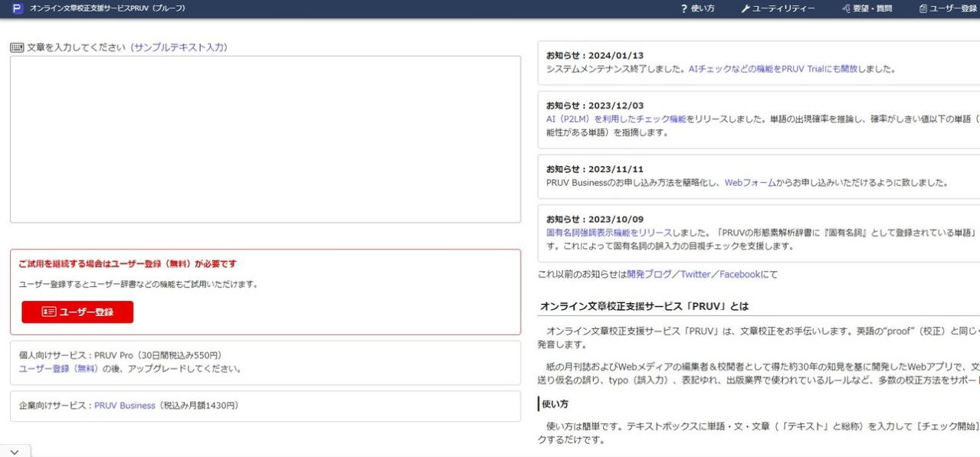Image resolution: width=980 pixels, height=457 pixels.
Task: Open the Facebook link
Action: click(x=739, y=274)
